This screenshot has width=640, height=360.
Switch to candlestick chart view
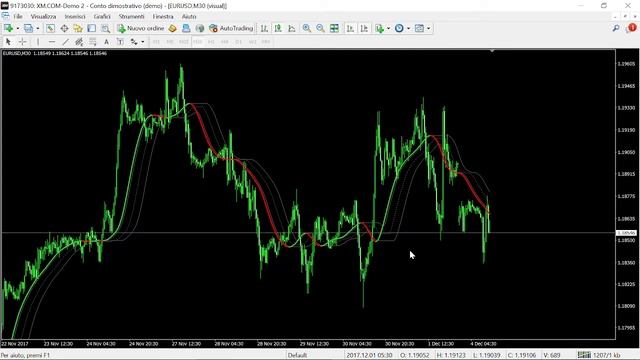point(278,28)
